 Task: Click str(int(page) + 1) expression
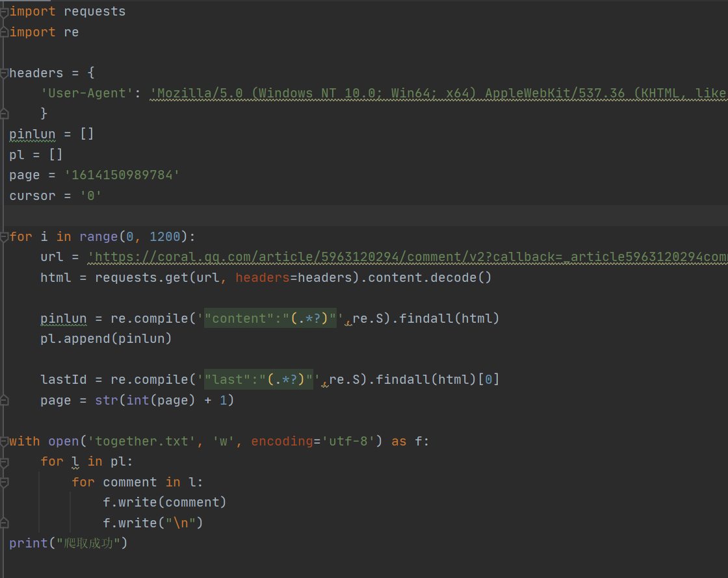[x=164, y=400]
